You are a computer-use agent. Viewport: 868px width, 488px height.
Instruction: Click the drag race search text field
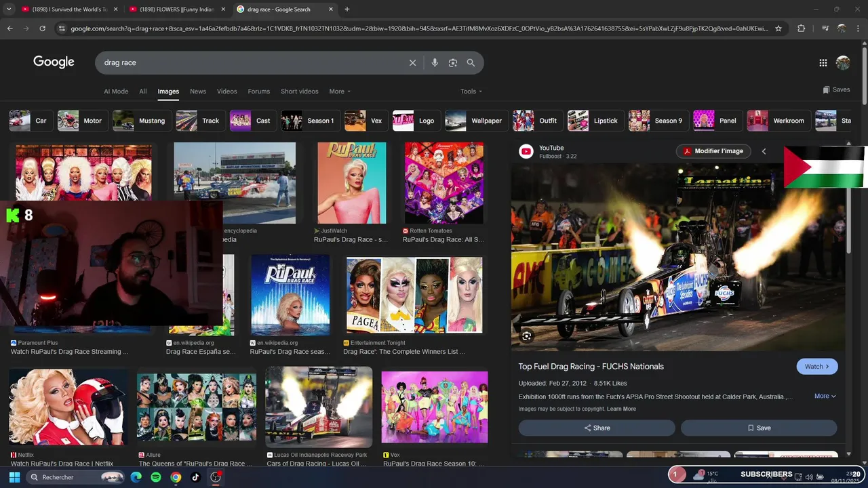251,62
